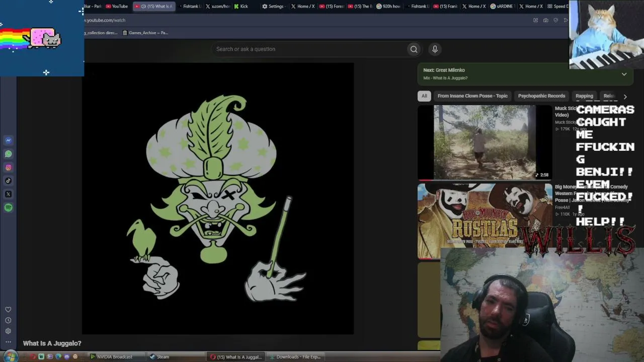This screenshot has height=362, width=644.
Task: Click the YouTube search magnifier button
Action: [414, 49]
